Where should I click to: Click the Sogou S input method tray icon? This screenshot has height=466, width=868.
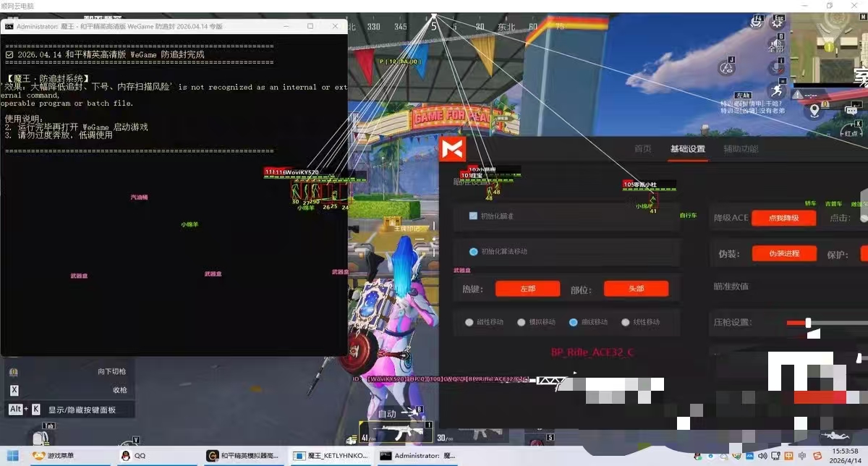817,456
